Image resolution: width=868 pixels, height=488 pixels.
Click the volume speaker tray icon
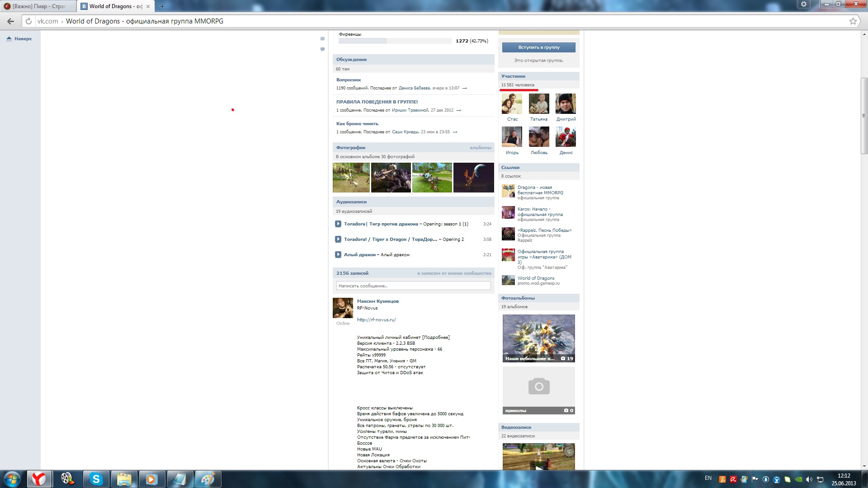[809, 479]
